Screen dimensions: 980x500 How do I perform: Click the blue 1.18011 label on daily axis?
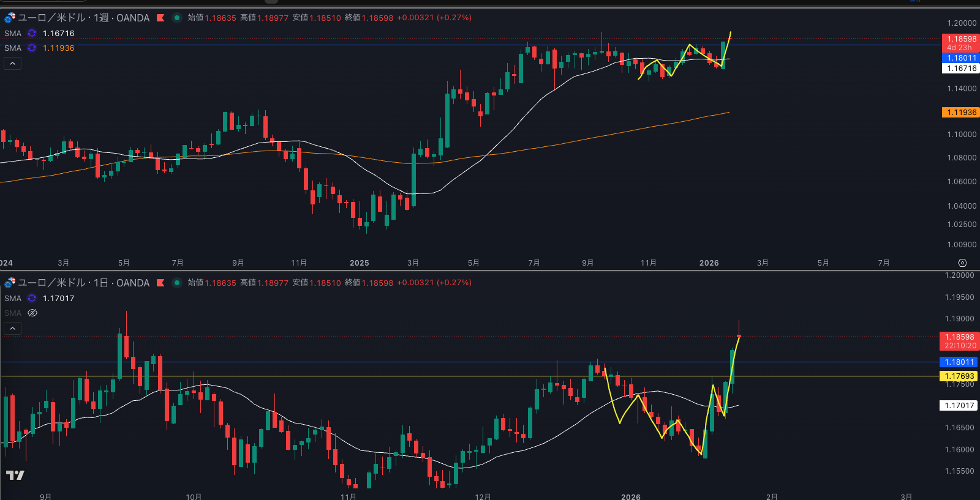pyautogui.click(x=959, y=362)
